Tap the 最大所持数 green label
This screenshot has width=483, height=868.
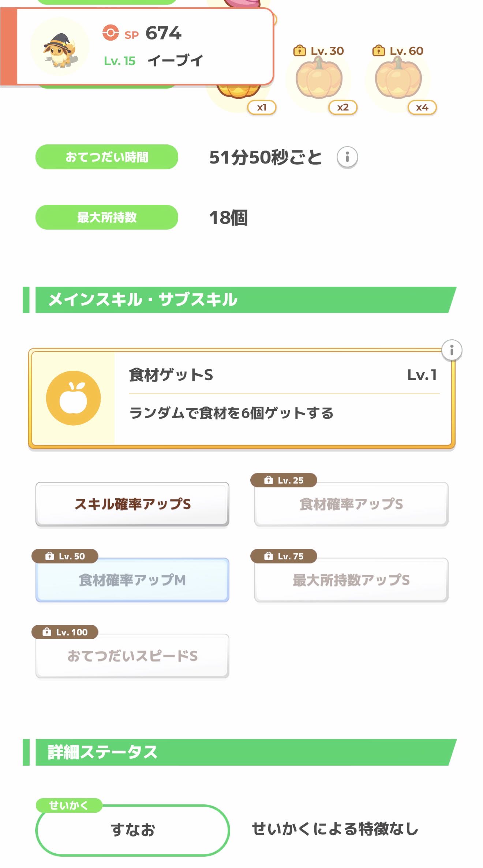tap(107, 217)
